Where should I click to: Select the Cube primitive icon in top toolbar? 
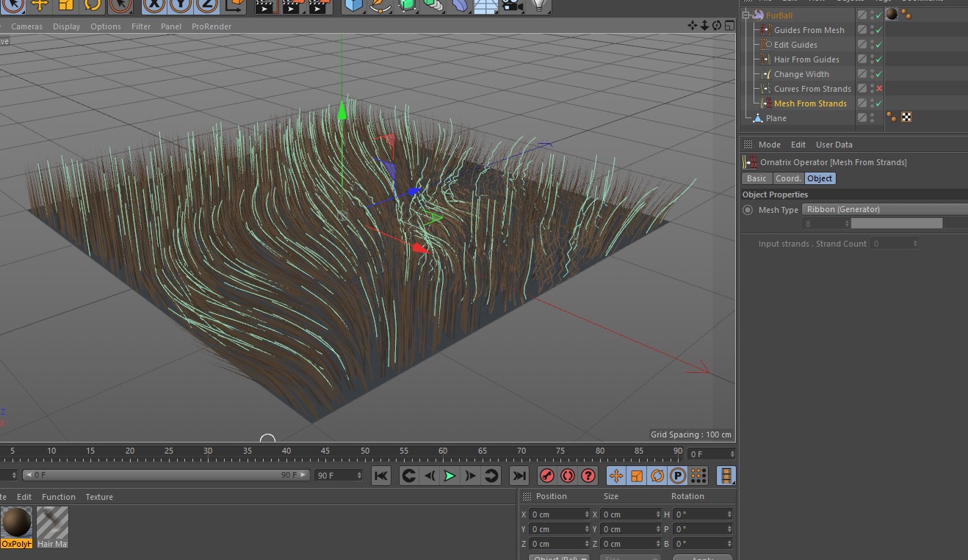[354, 5]
